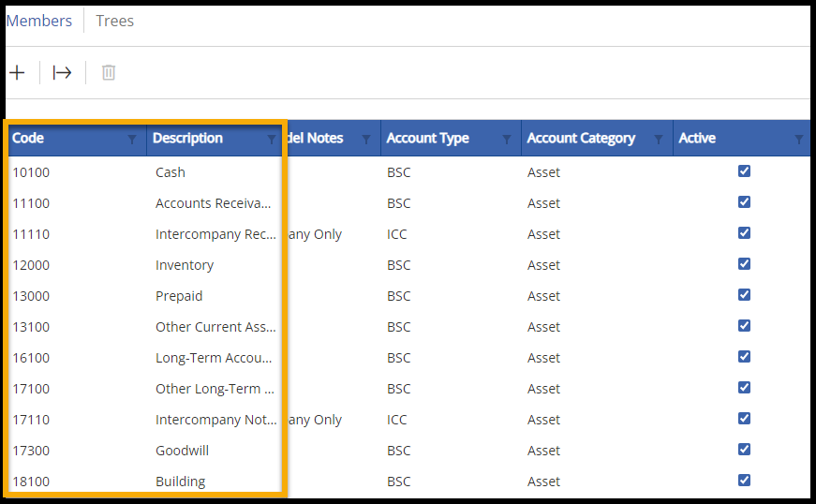816x504 pixels.
Task: Click ICC account type for row 11110
Action: click(397, 234)
